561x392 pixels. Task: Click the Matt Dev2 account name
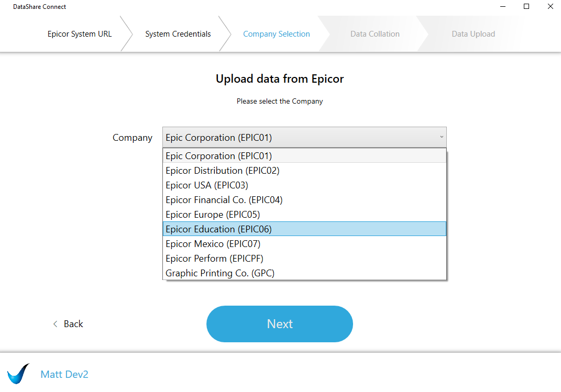[x=64, y=374]
